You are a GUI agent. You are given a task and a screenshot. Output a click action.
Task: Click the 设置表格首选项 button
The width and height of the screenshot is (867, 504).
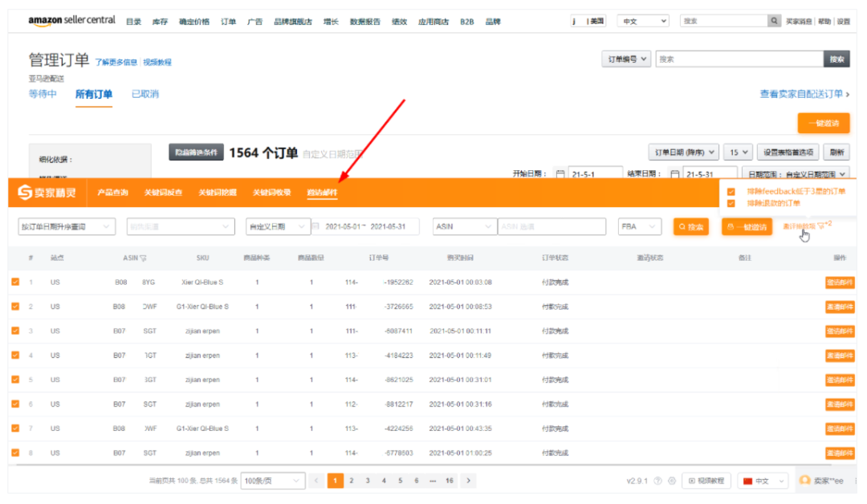pyautogui.click(x=788, y=152)
